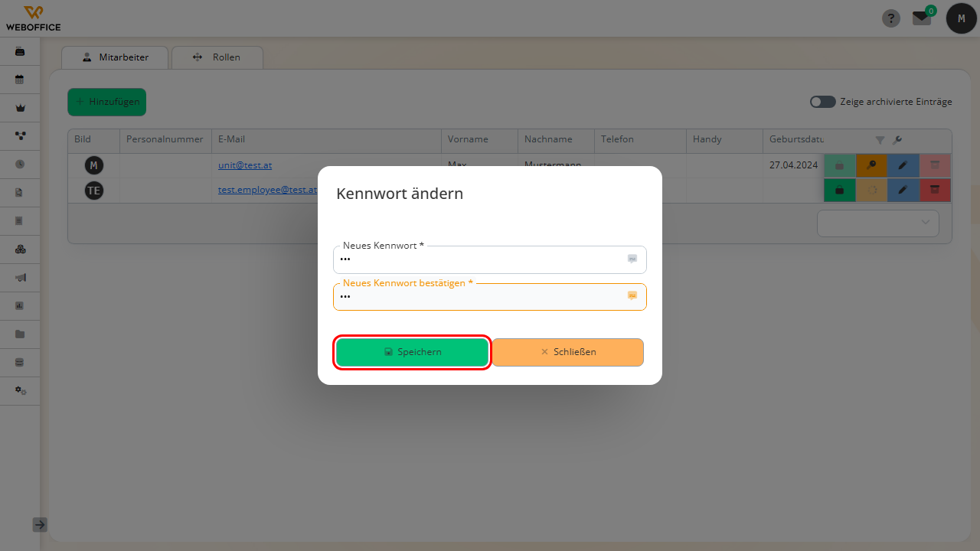980x551 pixels.
Task: Open the unit@test.at email link
Action: point(245,165)
